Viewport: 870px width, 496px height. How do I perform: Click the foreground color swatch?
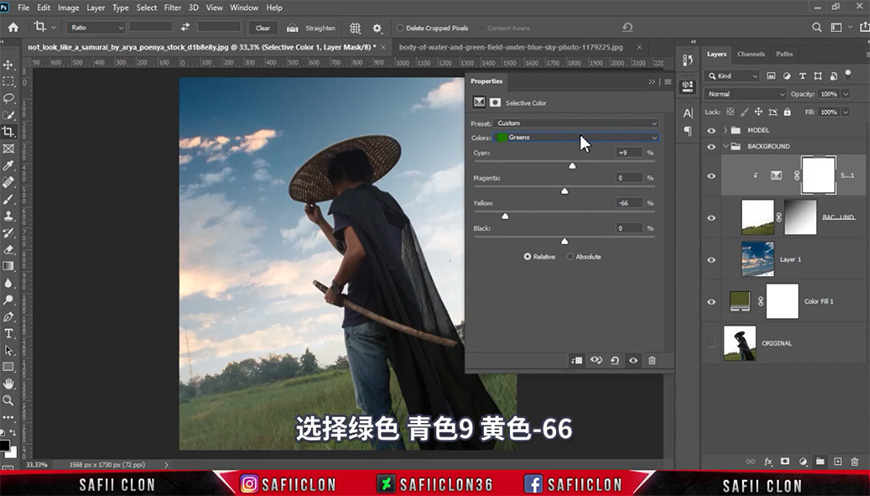point(4,446)
